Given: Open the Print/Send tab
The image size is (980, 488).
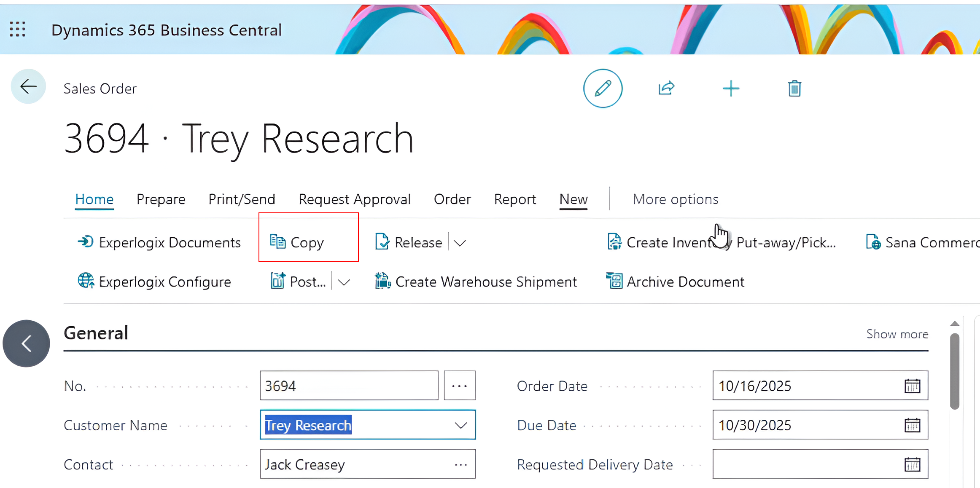Looking at the screenshot, I should click(242, 199).
